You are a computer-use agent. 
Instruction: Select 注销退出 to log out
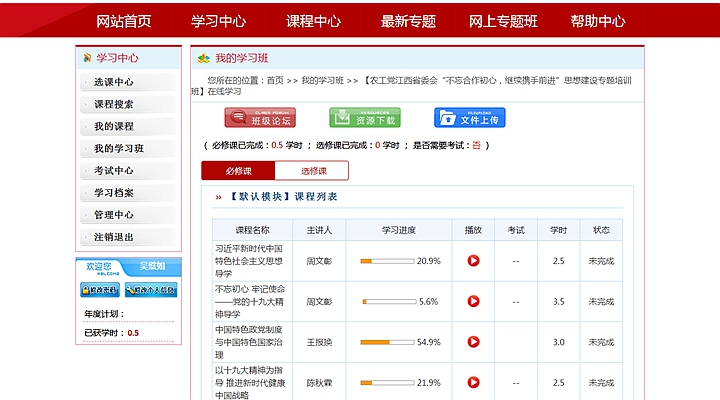point(114,237)
